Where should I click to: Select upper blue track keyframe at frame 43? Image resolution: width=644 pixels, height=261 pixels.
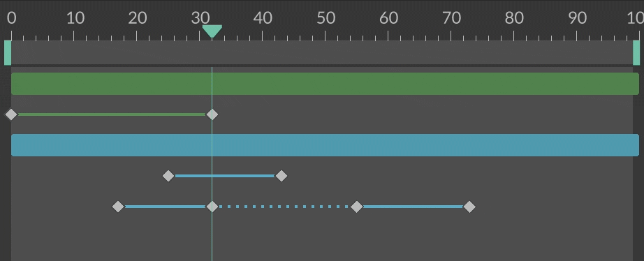[x=281, y=176]
